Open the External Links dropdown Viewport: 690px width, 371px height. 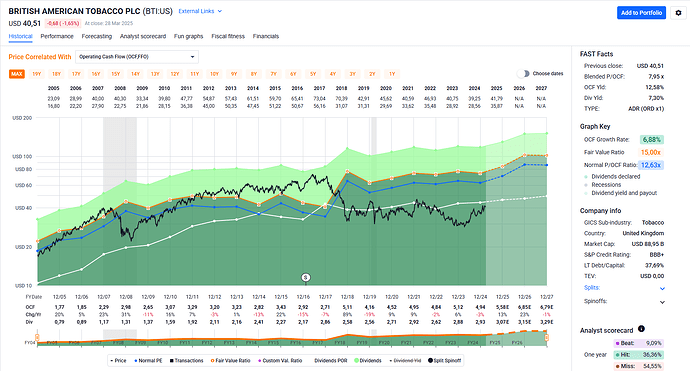tap(200, 11)
